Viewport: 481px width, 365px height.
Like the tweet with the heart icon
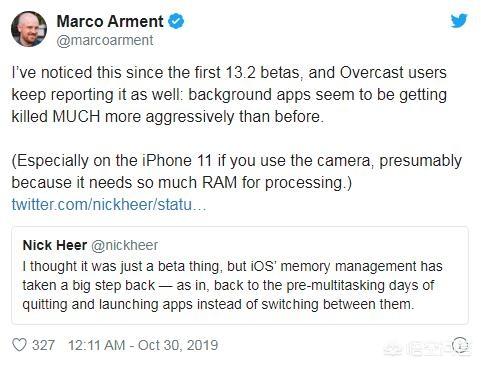(x=19, y=345)
